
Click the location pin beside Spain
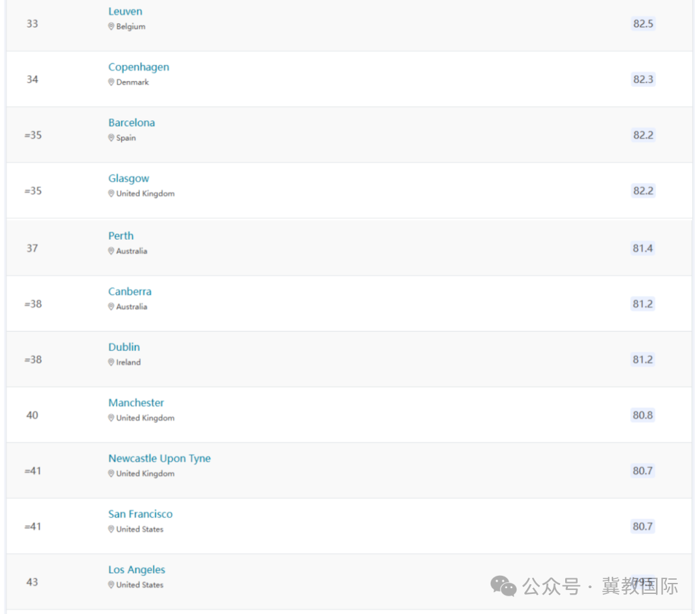click(x=111, y=138)
